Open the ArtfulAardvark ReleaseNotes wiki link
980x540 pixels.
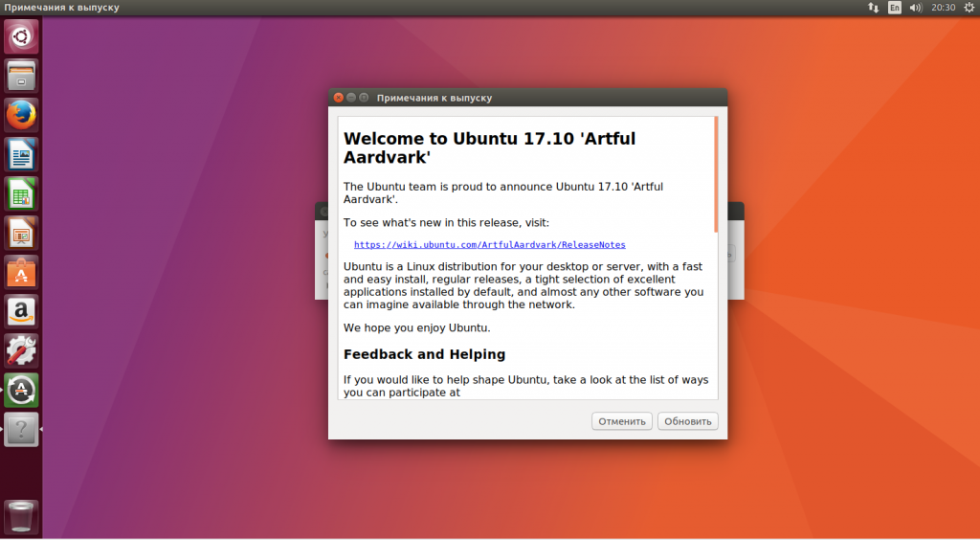(x=489, y=245)
